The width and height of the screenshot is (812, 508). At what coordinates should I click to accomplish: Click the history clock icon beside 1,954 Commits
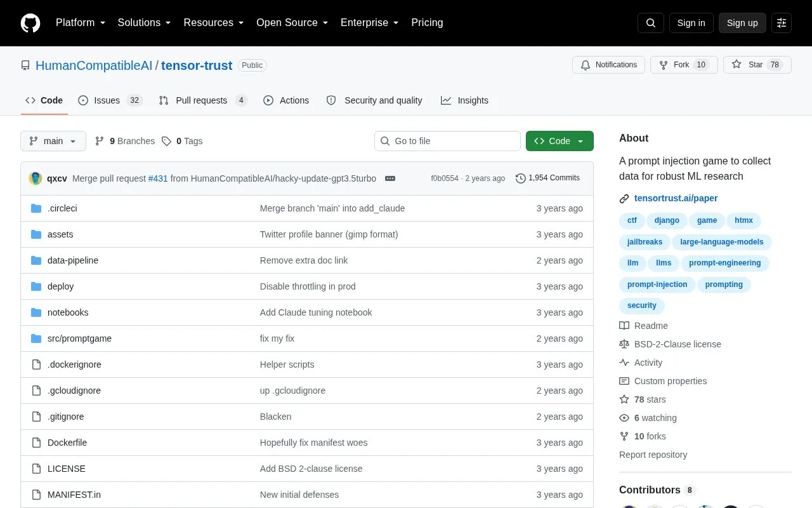pos(521,178)
